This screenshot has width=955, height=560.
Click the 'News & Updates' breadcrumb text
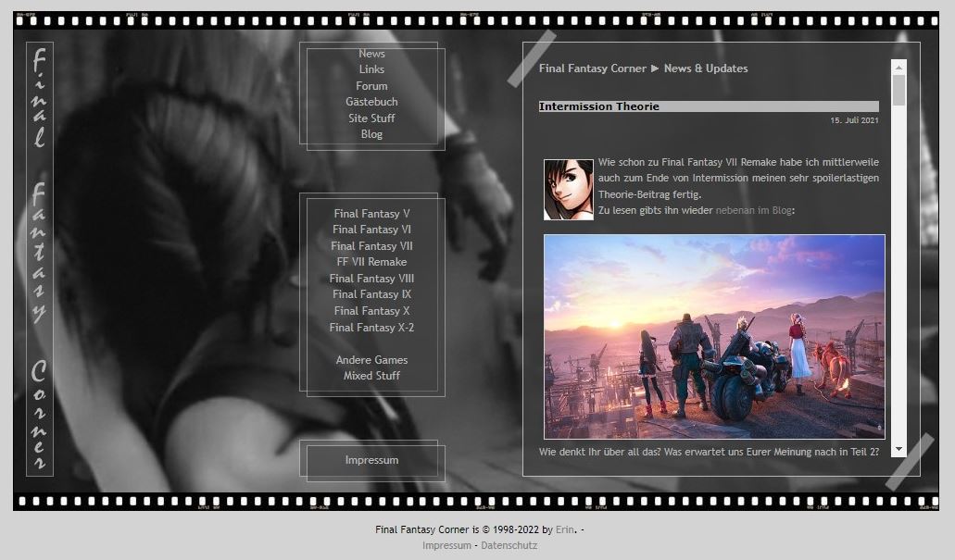tap(706, 68)
